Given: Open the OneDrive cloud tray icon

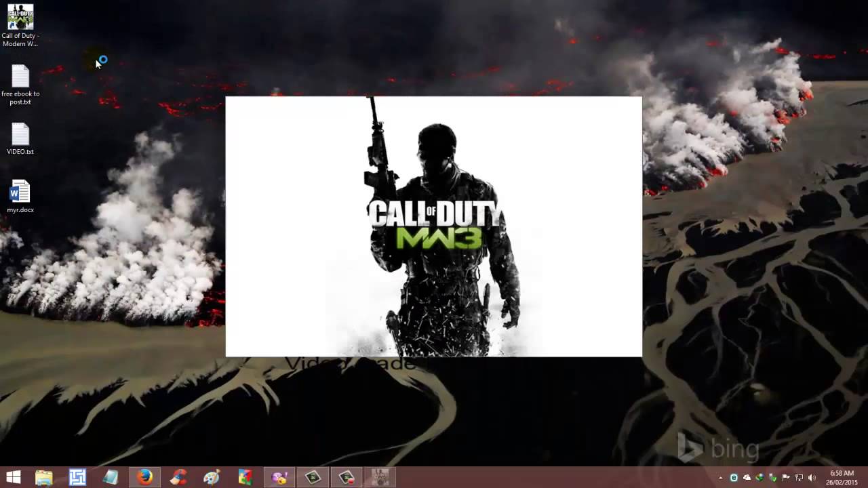Looking at the screenshot, I should [747, 478].
